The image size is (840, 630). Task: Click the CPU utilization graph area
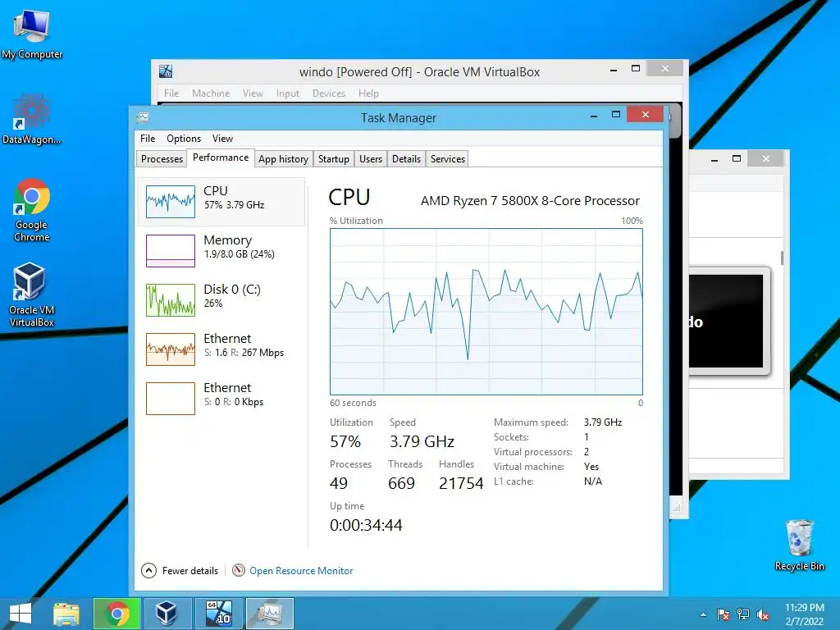coord(486,312)
